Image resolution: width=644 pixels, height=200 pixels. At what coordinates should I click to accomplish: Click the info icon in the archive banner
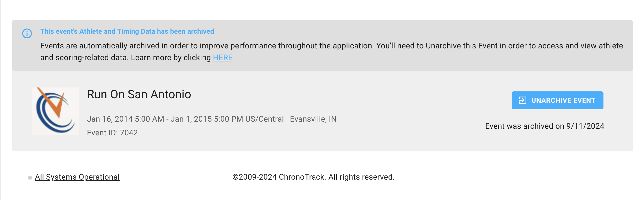click(27, 33)
